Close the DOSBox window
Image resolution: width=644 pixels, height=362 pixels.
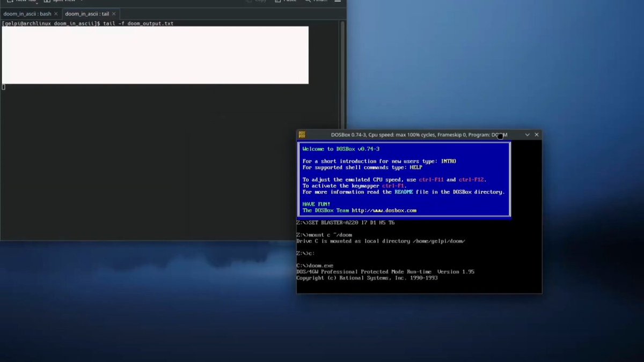(x=537, y=135)
